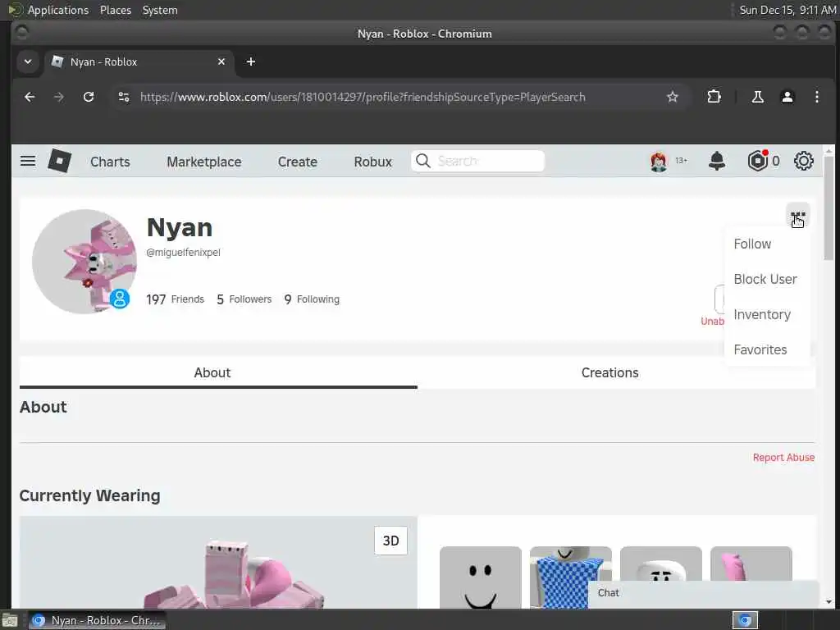Viewport: 840px width, 630px height.
Task: Expand the tab search dropdown arrow
Action: 28,62
